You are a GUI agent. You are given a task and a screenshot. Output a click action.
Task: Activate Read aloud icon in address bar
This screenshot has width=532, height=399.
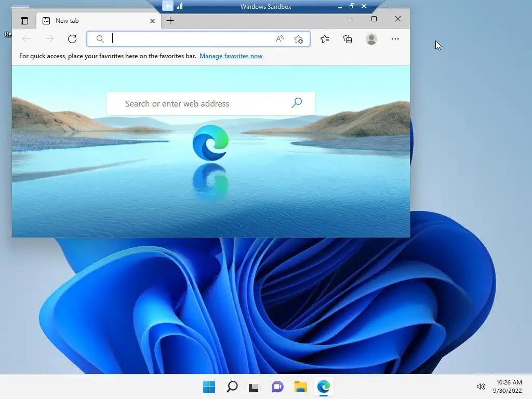point(280,39)
